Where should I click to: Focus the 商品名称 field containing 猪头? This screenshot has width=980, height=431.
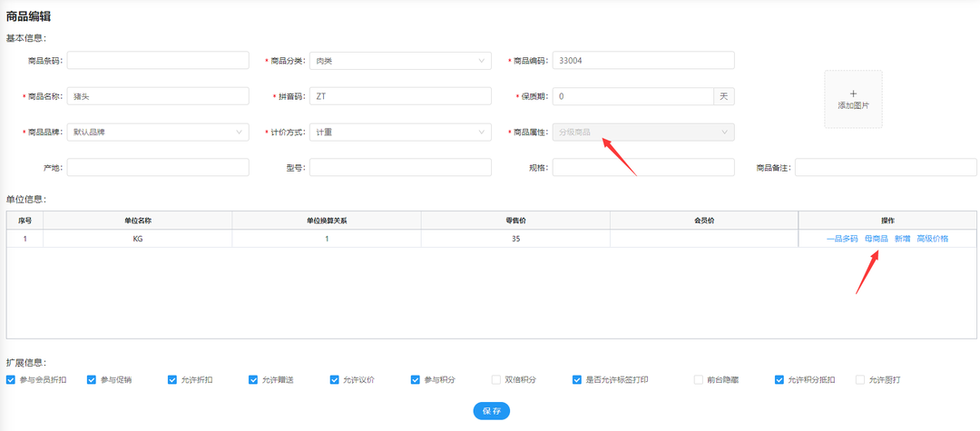pos(157,96)
